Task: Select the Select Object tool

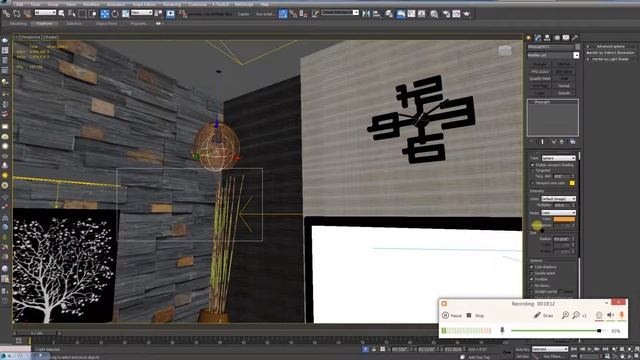Action: (x=62, y=13)
